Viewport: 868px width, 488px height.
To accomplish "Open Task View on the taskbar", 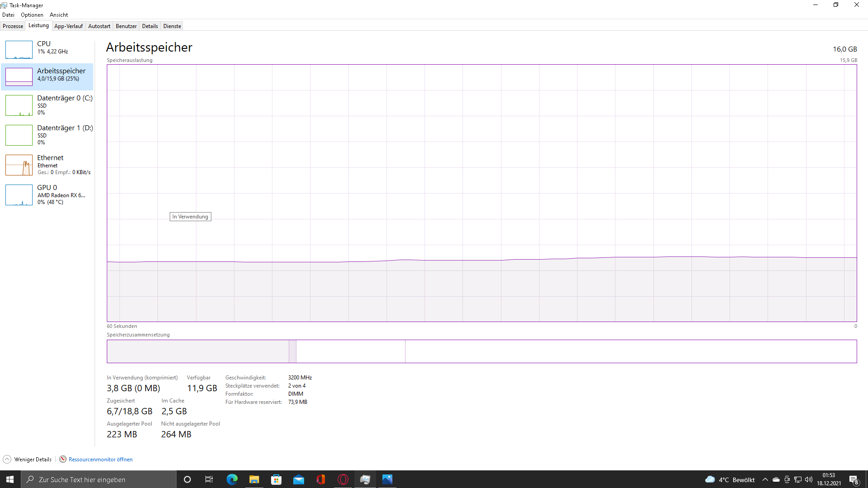I will click(x=209, y=479).
